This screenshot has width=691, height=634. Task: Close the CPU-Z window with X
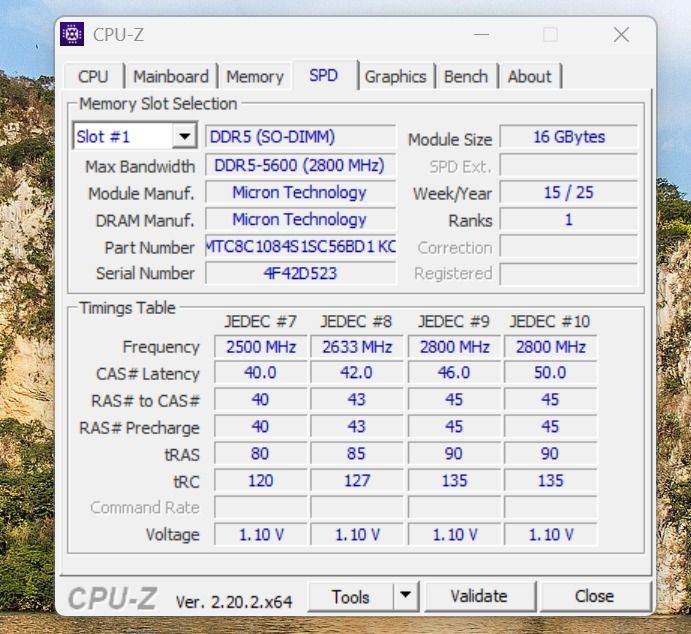point(621,34)
